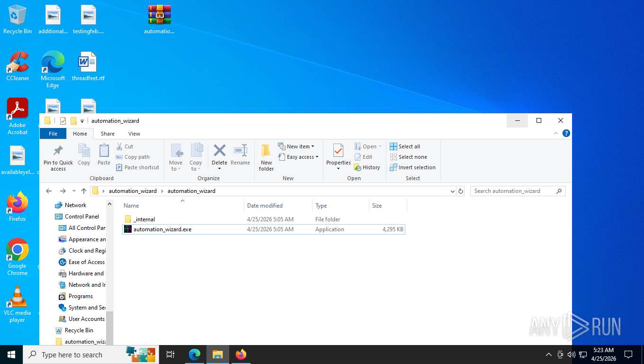Click the Move to icon

pos(176,151)
